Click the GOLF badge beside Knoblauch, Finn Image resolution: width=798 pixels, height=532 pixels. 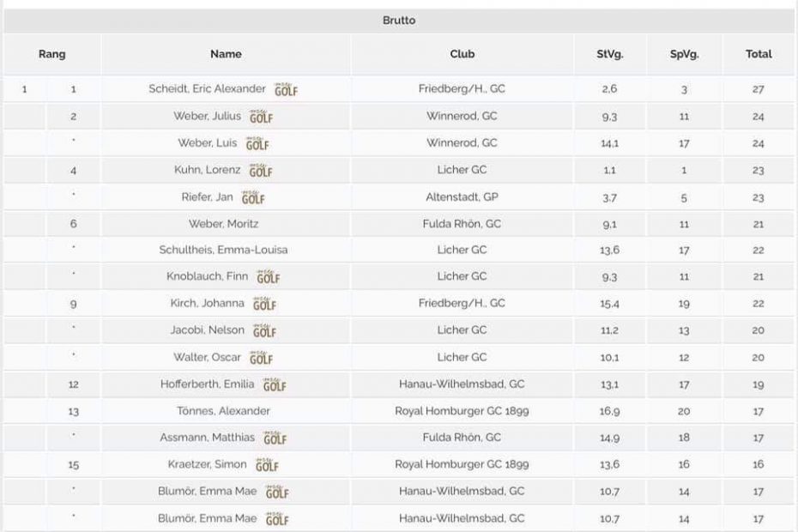269,277
